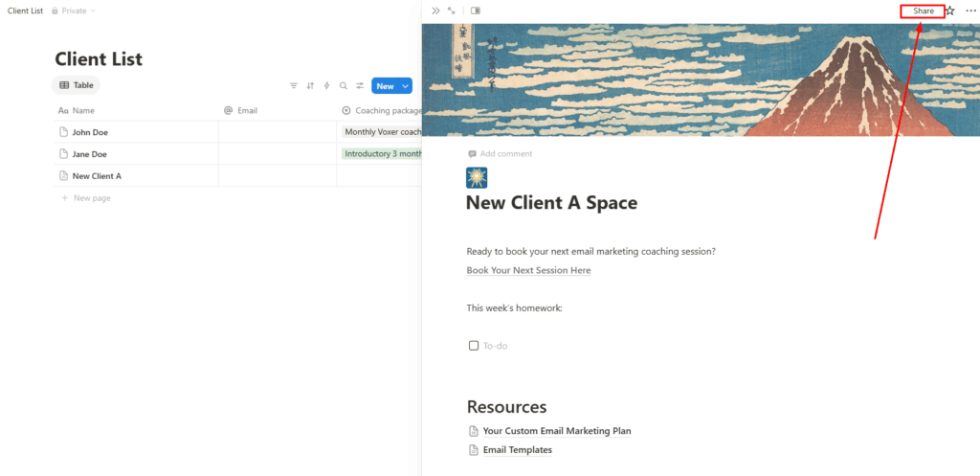Click the To-do placeholder text

click(495, 346)
